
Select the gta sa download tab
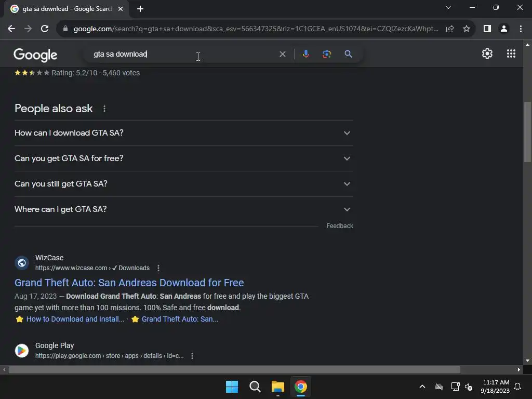pyautogui.click(x=66, y=9)
